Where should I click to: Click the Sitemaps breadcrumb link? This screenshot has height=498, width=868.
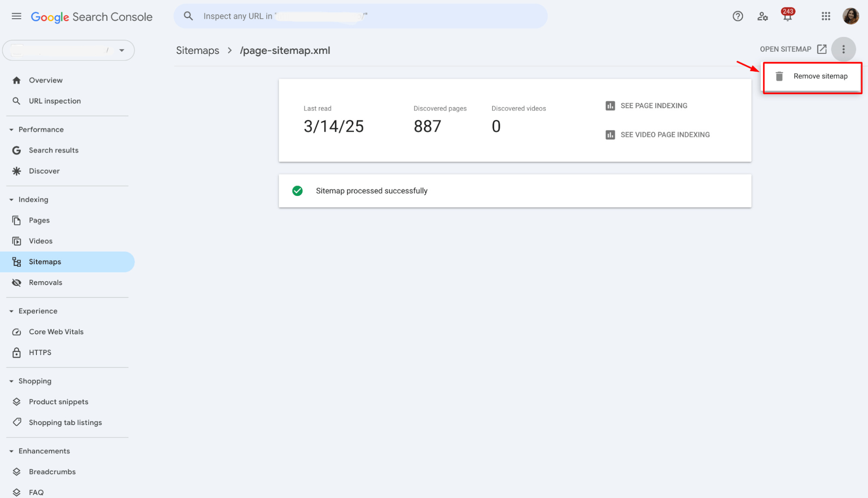coord(198,50)
